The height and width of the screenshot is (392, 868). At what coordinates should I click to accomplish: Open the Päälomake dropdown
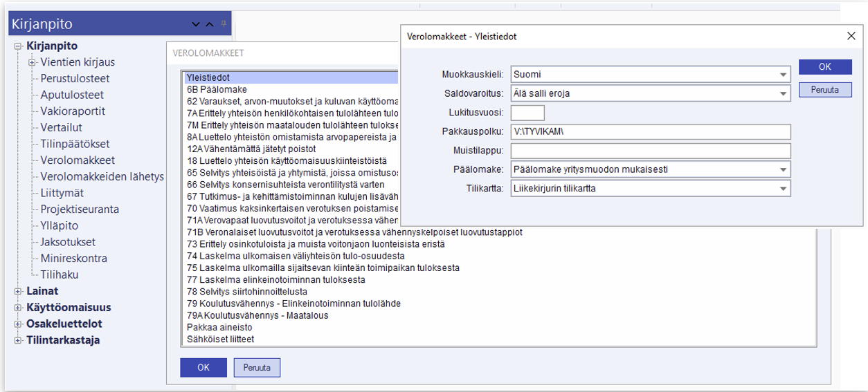tap(783, 169)
